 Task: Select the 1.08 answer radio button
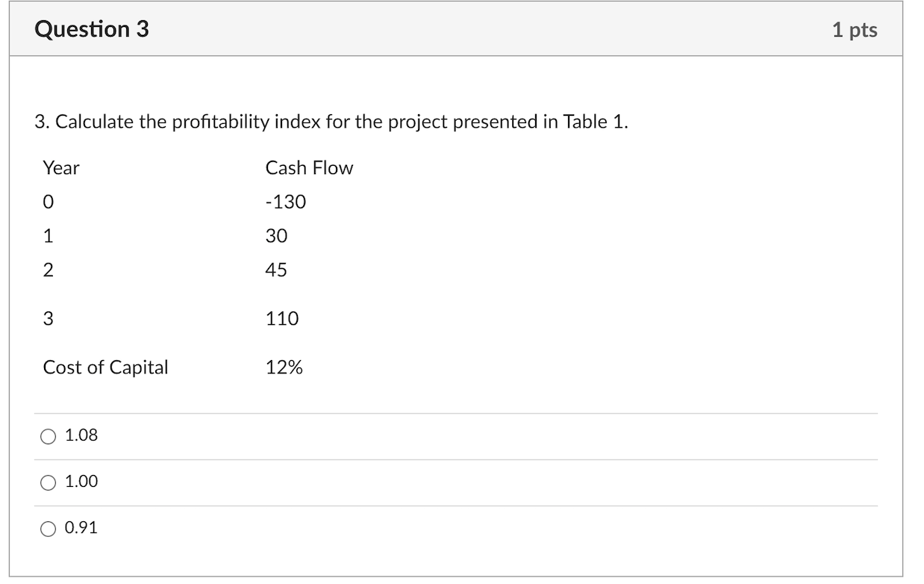click(46, 435)
